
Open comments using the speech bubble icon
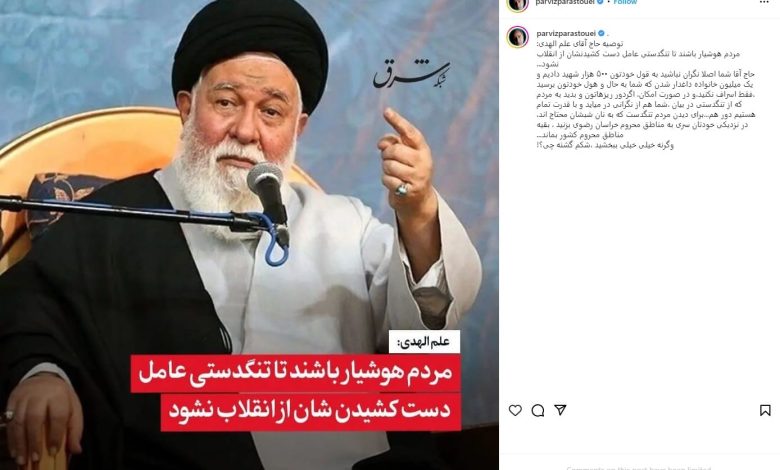click(x=538, y=410)
